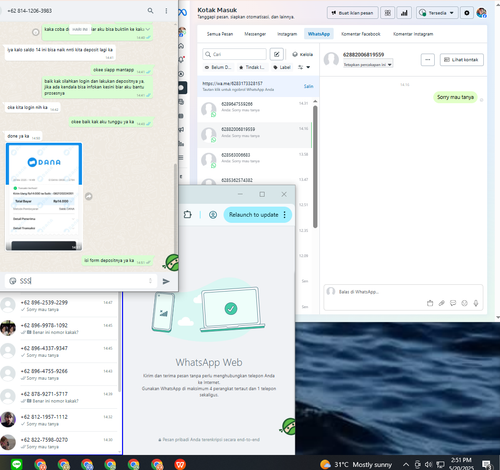500x470 pixels.
Task: Open chat with +62 896-4755-9266
Action: coord(59,374)
